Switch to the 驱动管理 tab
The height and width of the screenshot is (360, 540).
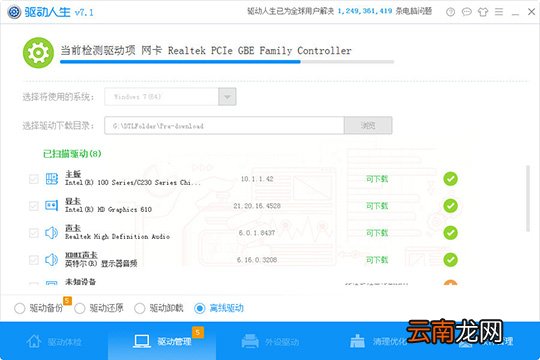[162, 341]
